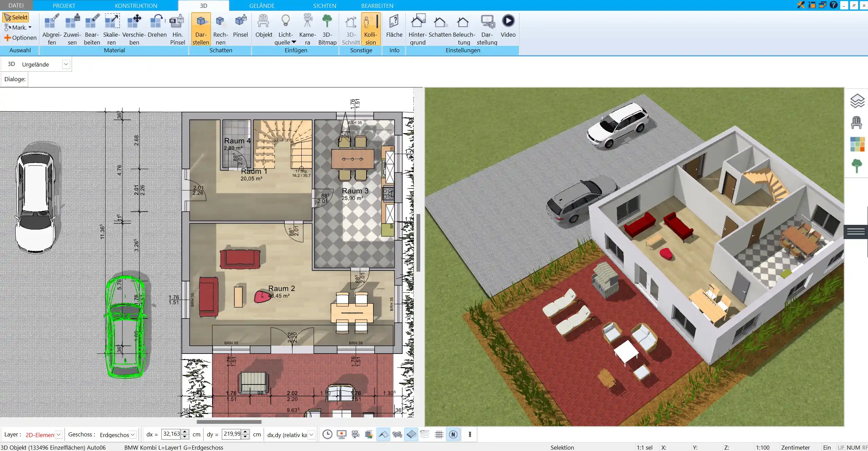Image resolution: width=868 pixels, height=451 pixels.
Task: Increase the dx value with up arrow
Action: click(x=185, y=432)
